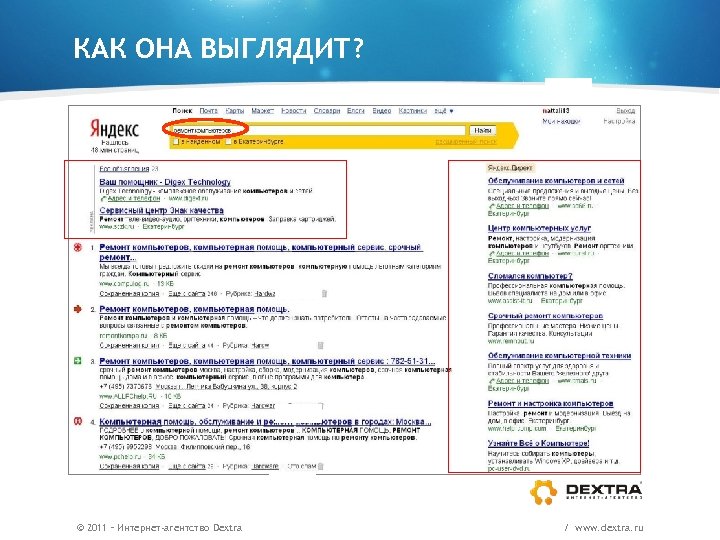The height and width of the screenshot is (540, 720).
Task: Toggle the 'в найденном' checkbox
Action: tap(175, 142)
